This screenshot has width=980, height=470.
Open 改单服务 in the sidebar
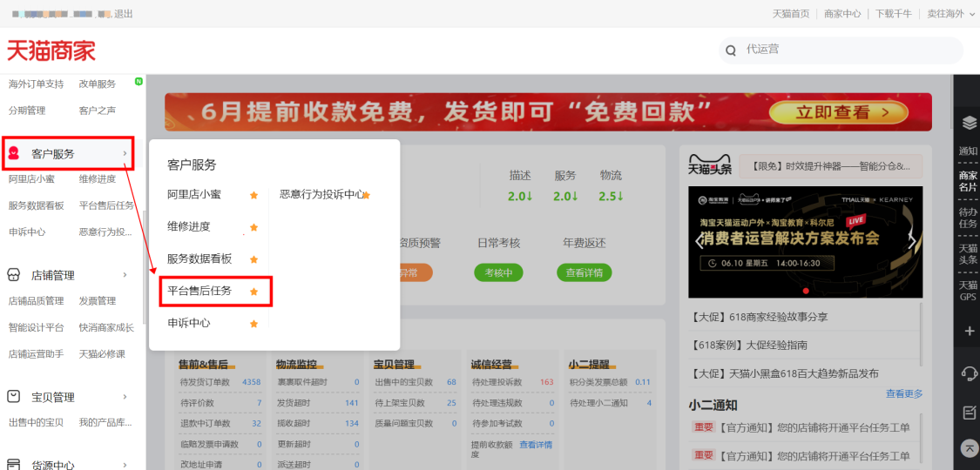click(98, 84)
